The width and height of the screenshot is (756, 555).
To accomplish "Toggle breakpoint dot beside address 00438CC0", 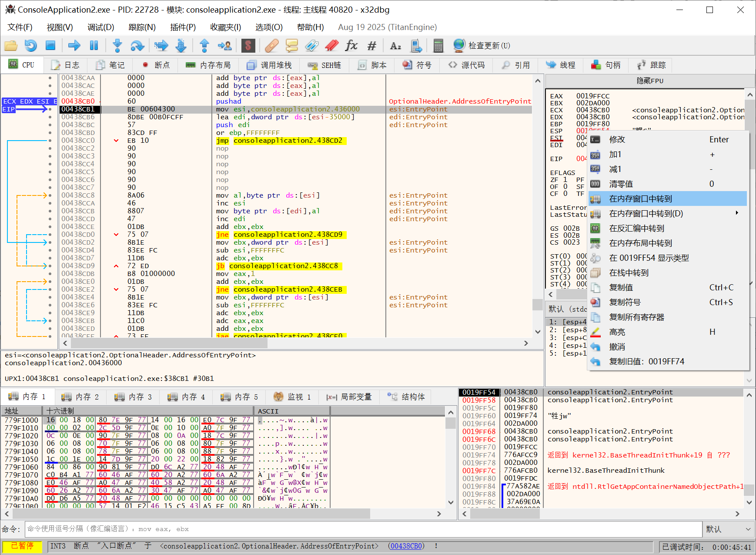I will [x=50, y=141].
